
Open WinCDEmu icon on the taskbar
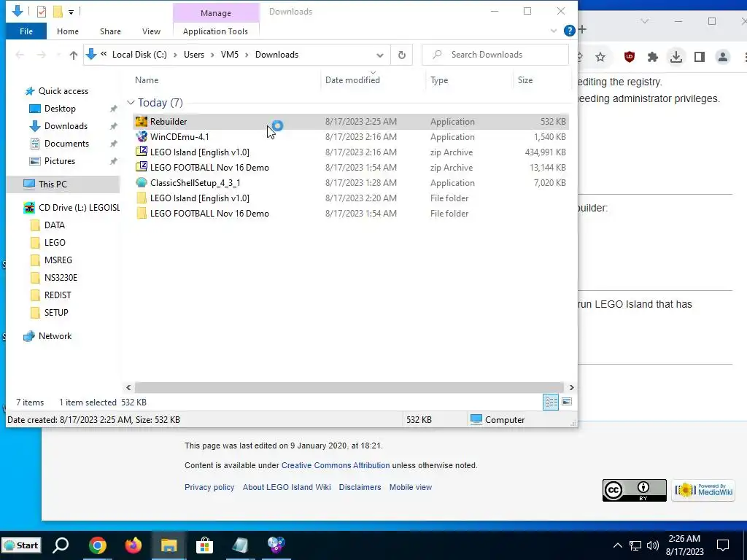pyautogui.click(x=276, y=545)
